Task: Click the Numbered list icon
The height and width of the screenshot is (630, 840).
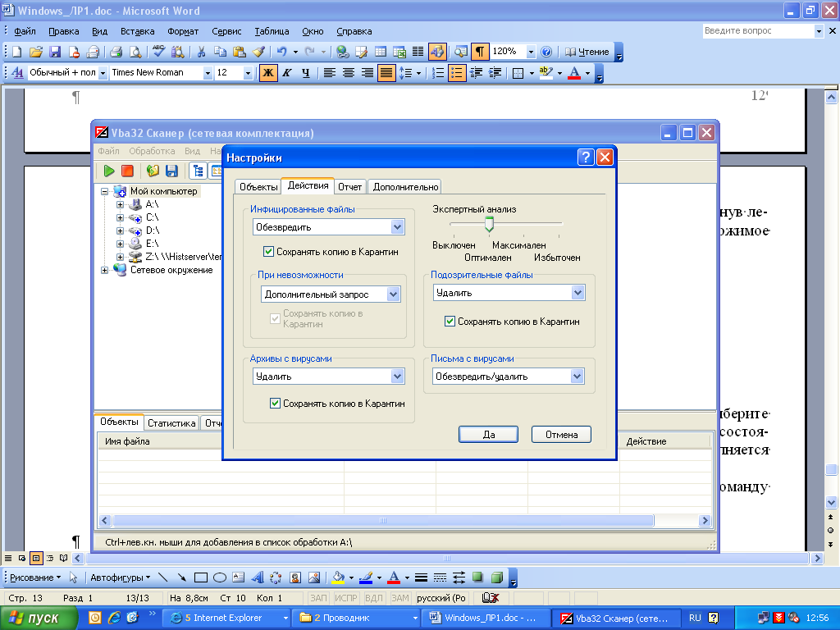Action: click(438, 72)
